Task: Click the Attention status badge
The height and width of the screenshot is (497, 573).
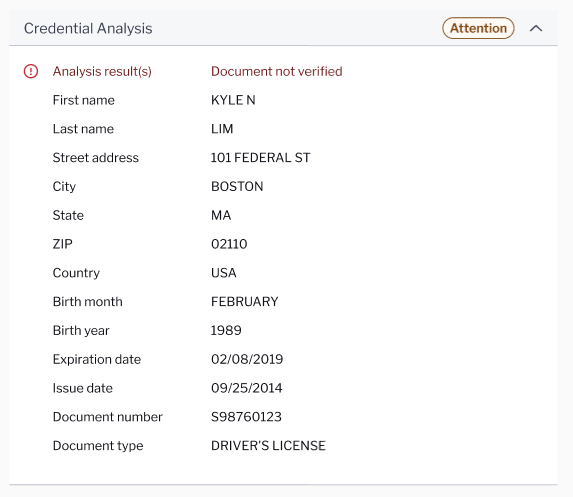Action: point(478,28)
